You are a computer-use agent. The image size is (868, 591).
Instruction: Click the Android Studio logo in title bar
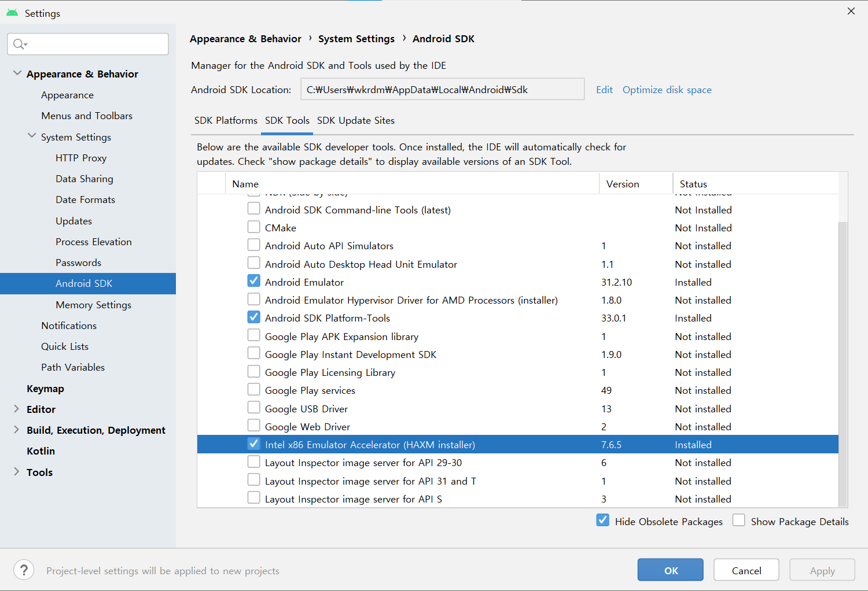[x=12, y=13]
